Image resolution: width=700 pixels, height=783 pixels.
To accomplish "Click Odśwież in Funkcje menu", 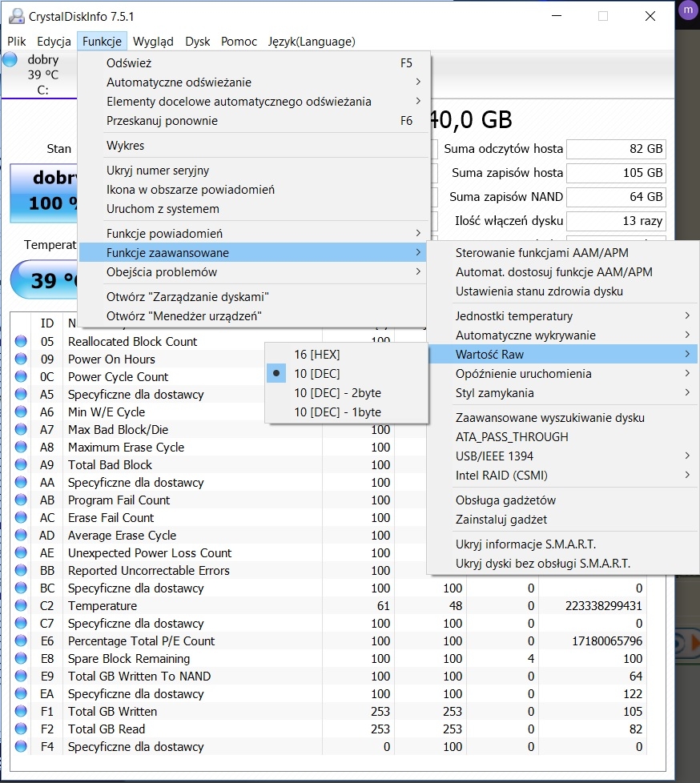I will (x=254, y=63).
